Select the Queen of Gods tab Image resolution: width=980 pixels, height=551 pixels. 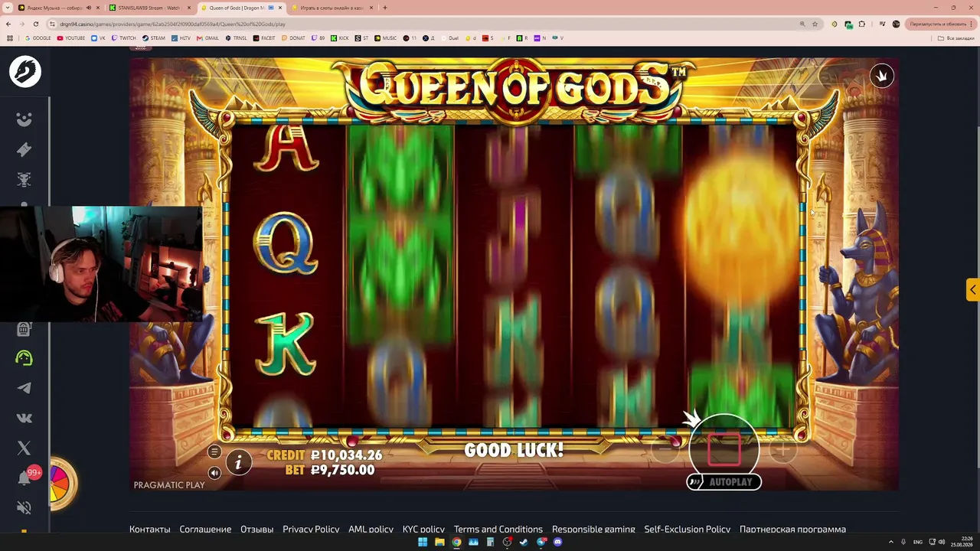tap(239, 8)
